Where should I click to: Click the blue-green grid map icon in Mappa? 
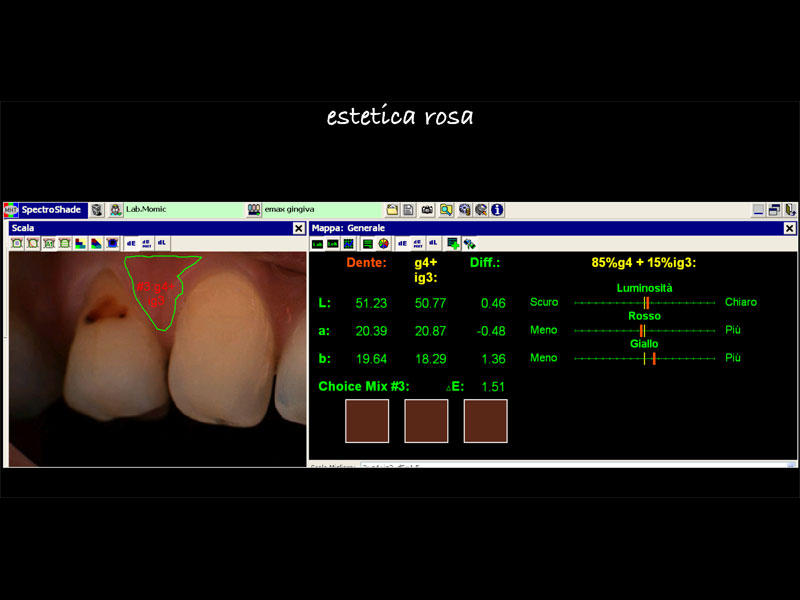348,244
